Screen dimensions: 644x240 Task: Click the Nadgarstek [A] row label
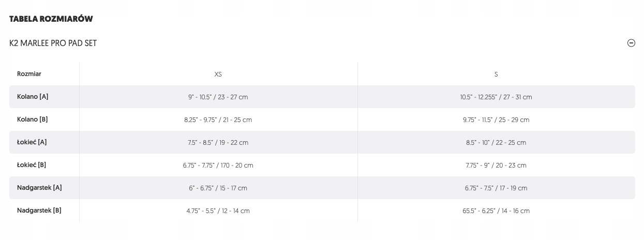[39, 188]
